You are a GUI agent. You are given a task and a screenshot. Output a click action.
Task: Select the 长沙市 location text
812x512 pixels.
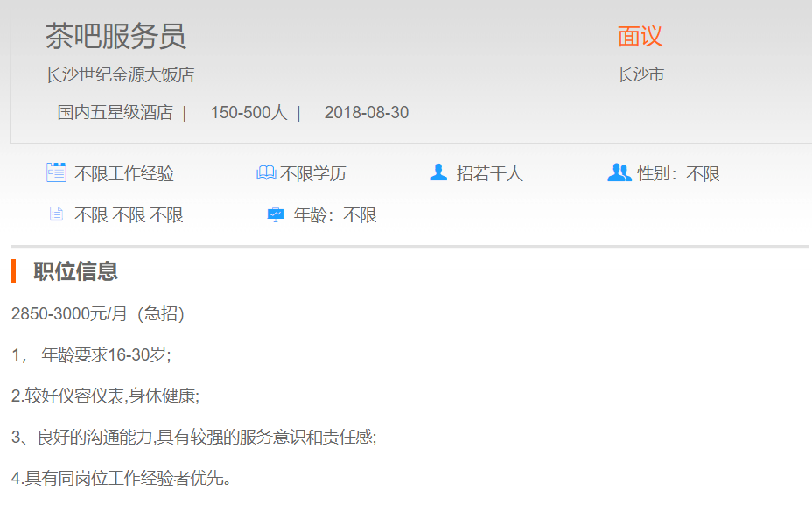[x=640, y=75]
